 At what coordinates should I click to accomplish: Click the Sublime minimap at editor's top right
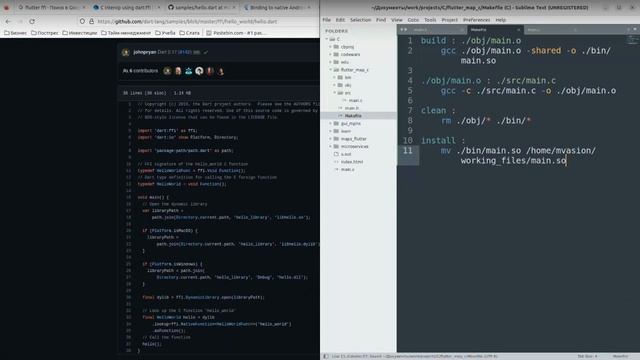633,40
